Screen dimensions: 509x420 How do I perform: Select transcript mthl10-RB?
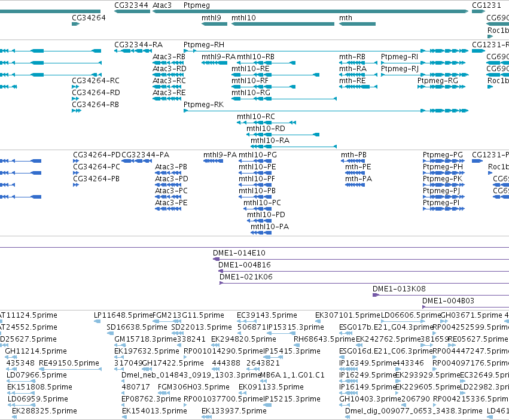click(255, 57)
